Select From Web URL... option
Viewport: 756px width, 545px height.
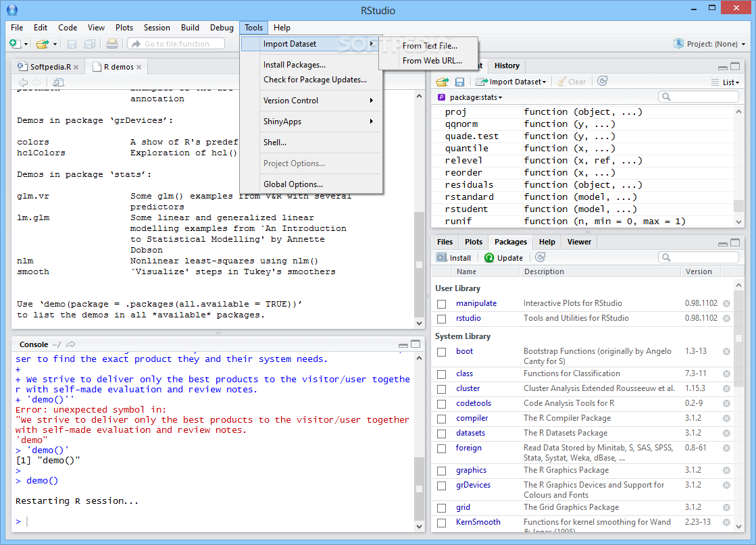(x=428, y=61)
